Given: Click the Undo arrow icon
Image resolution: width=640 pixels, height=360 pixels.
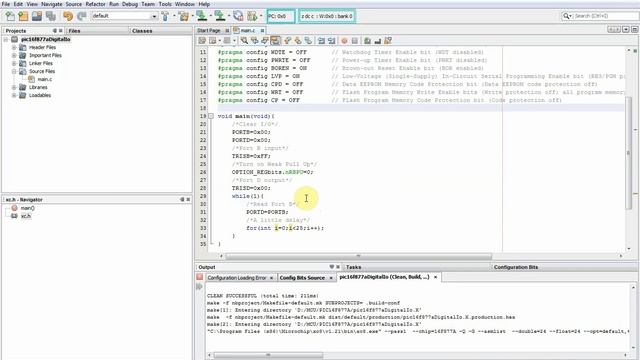Looking at the screenshot, I should [68, 16].
